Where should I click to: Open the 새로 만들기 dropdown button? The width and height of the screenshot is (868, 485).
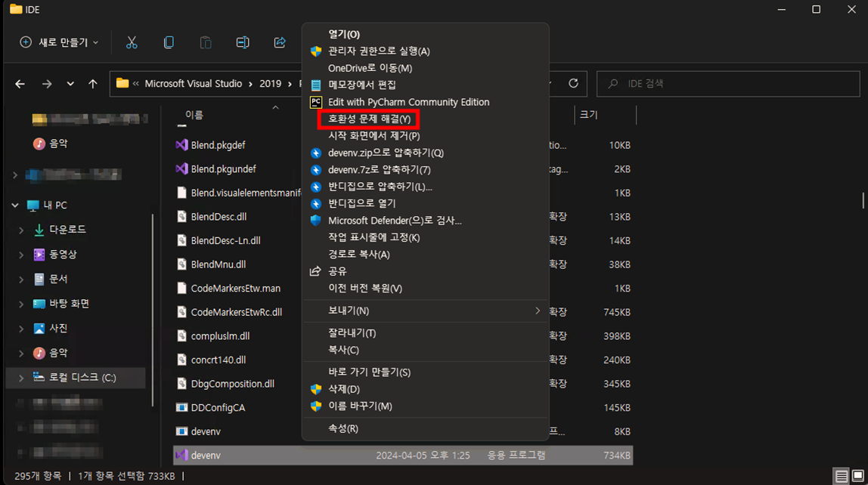pyautogui.click(x=59, y=42)
